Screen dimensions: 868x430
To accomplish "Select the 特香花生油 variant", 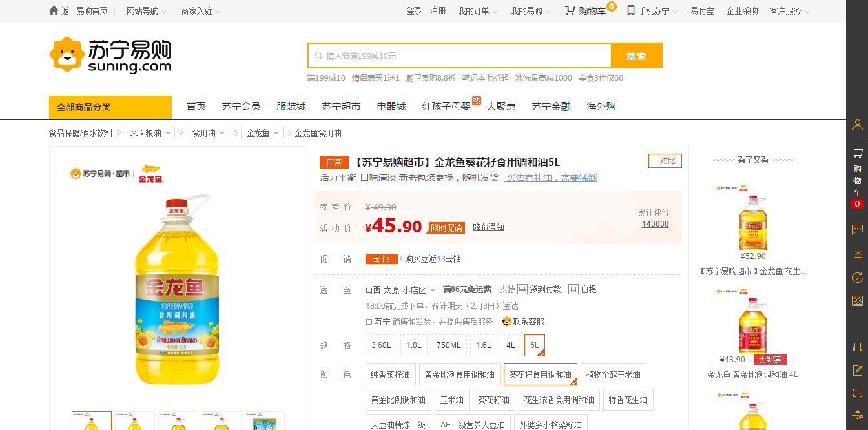I will coord(629,400).
